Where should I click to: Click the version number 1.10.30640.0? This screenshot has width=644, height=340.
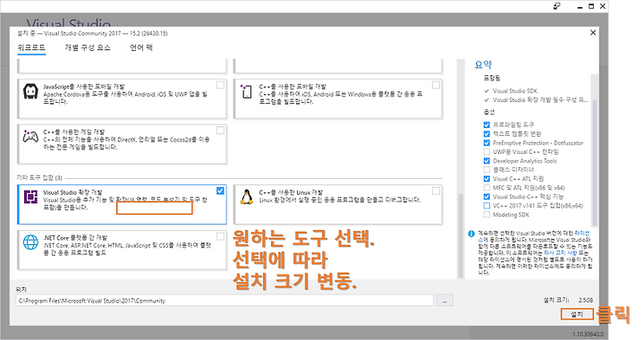click(x=589, y=334)
